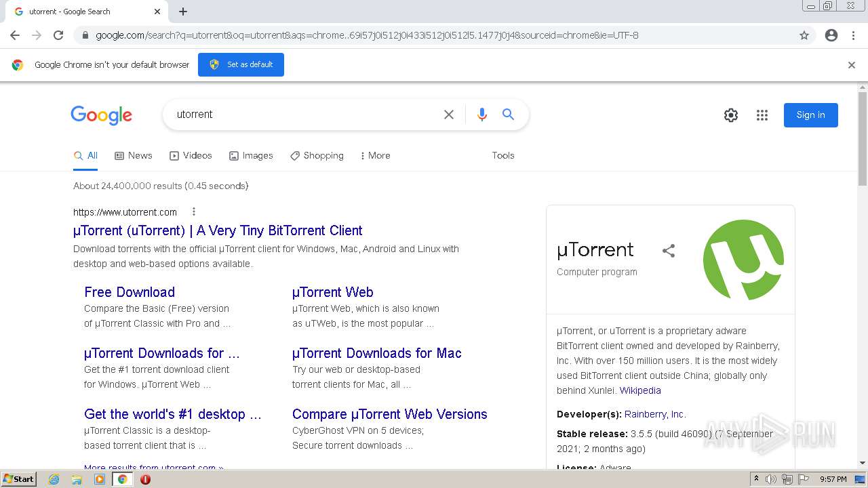Click the volume speaker tray icon

771,479
